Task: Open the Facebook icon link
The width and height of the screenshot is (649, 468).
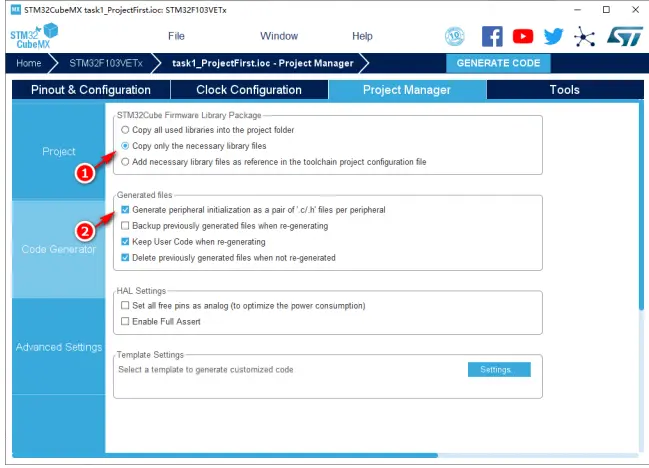Action: click(x=492, y=36)
